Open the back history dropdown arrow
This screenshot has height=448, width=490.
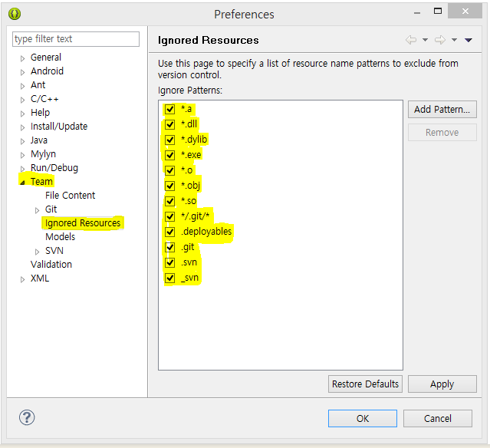425,40
